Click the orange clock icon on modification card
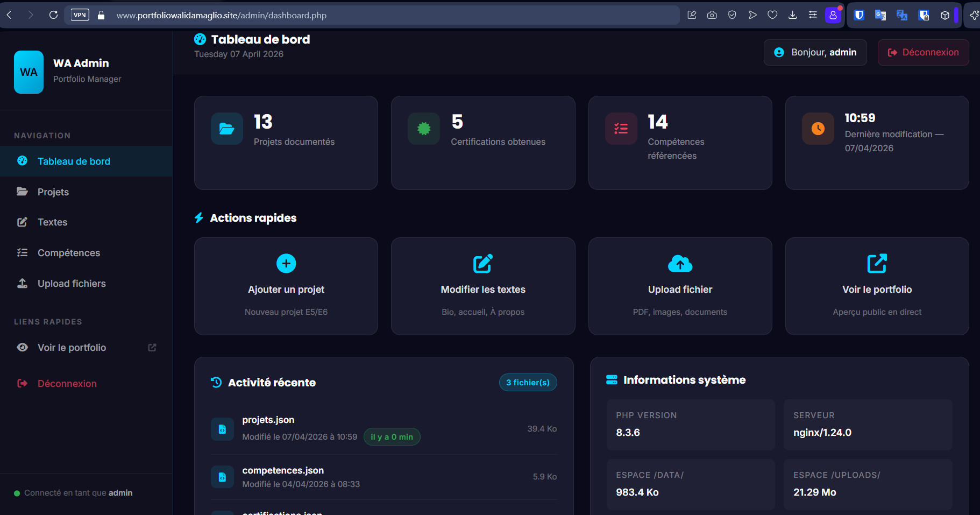Viewport: 980px width, 515px height. (x=818, y=129)
